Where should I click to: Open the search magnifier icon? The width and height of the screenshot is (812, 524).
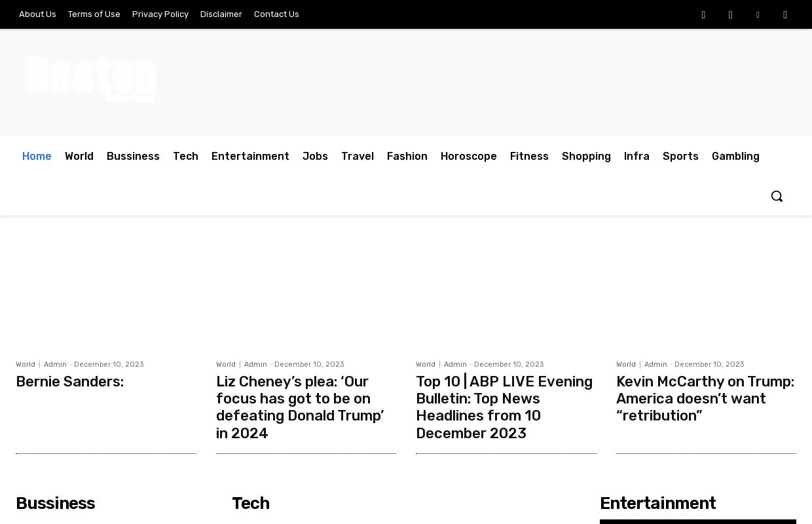point(777,196)
